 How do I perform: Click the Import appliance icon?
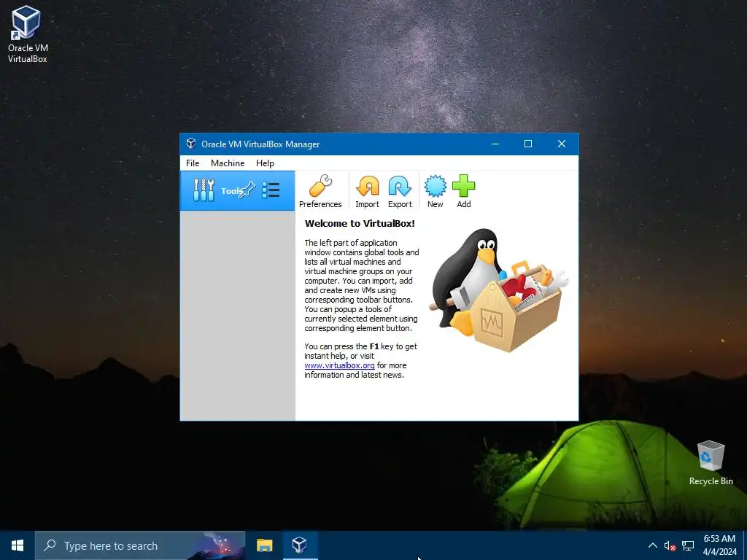[x=368, y=191]
